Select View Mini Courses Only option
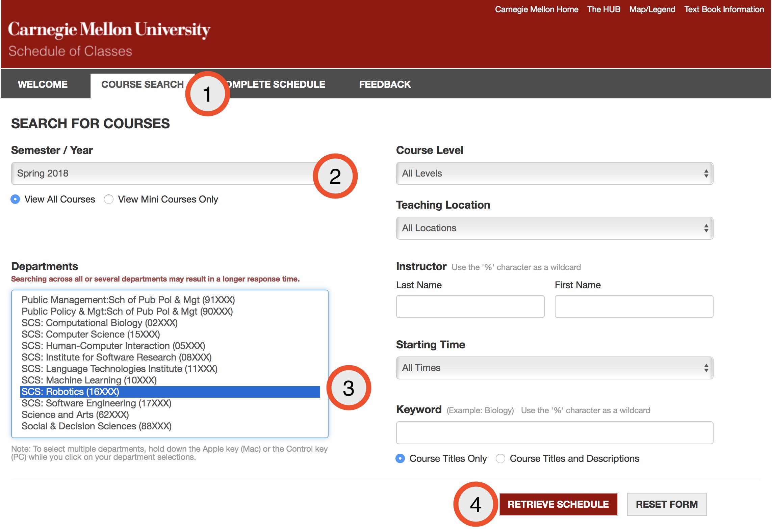The image size is (772, 532). click(109, 199)
